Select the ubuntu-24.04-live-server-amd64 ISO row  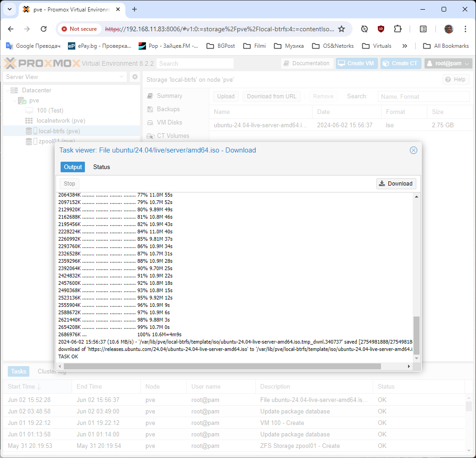tap(341, 125)
